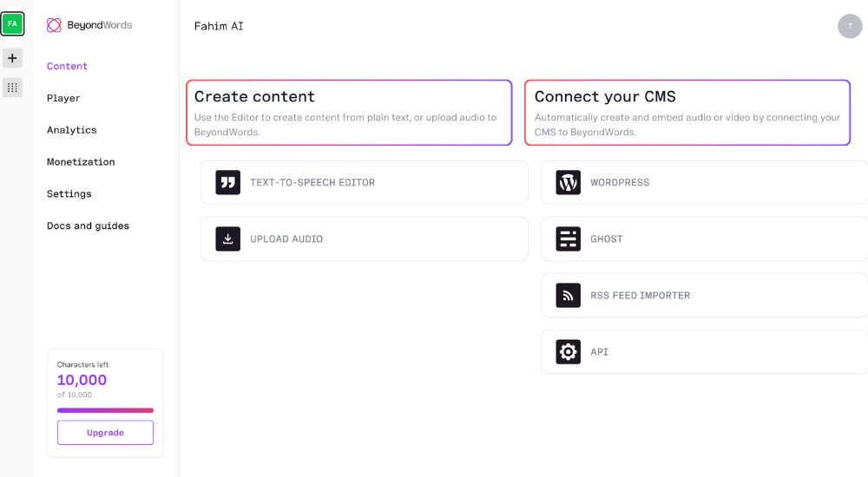Select the Ghost integration card
Image resolution: width=868 pixels, height=477 pixels.
(x=704, y=238)
